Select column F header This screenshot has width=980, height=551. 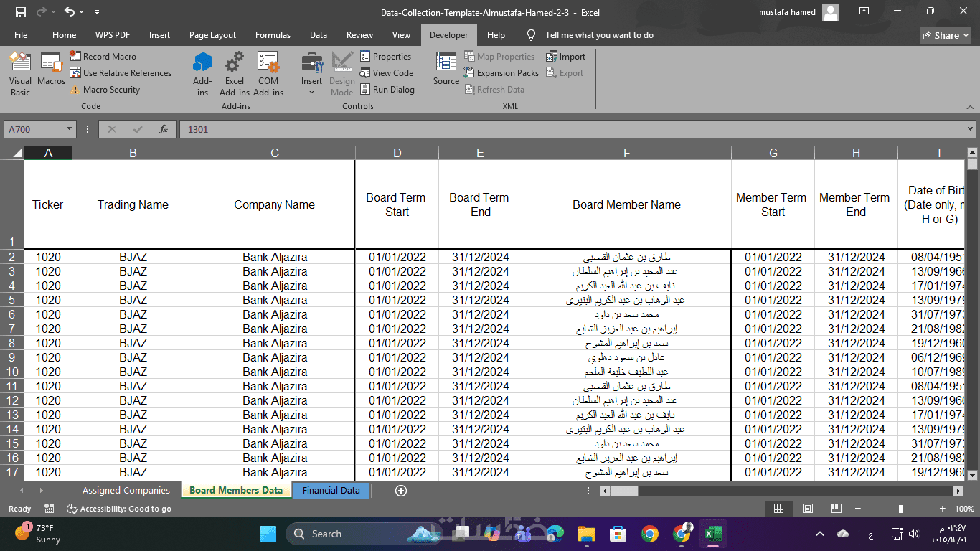click(626, 153)
